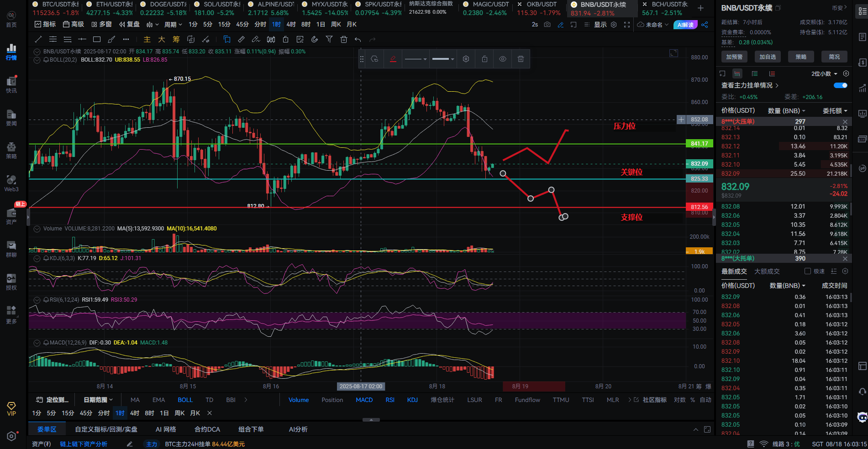Viewport: 868px width, 449px height.
Task: Add a new symbol tab with plus
Action: (x=700, y=8)
